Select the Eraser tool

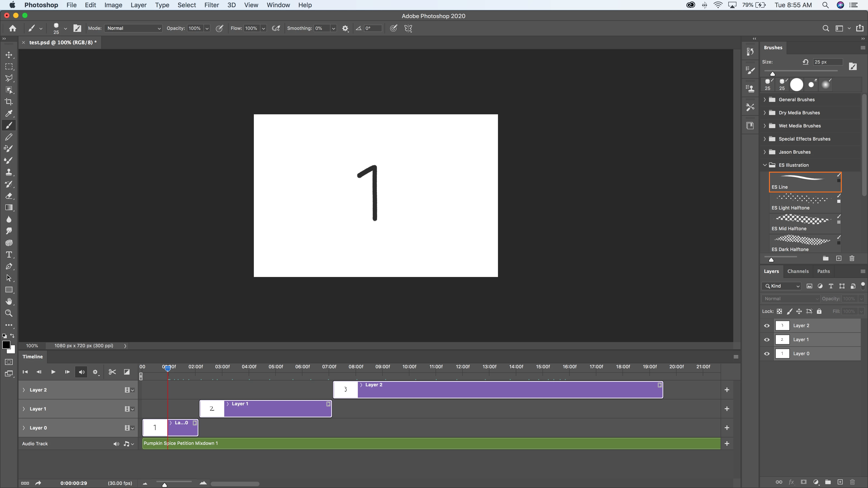click(9, 196)
